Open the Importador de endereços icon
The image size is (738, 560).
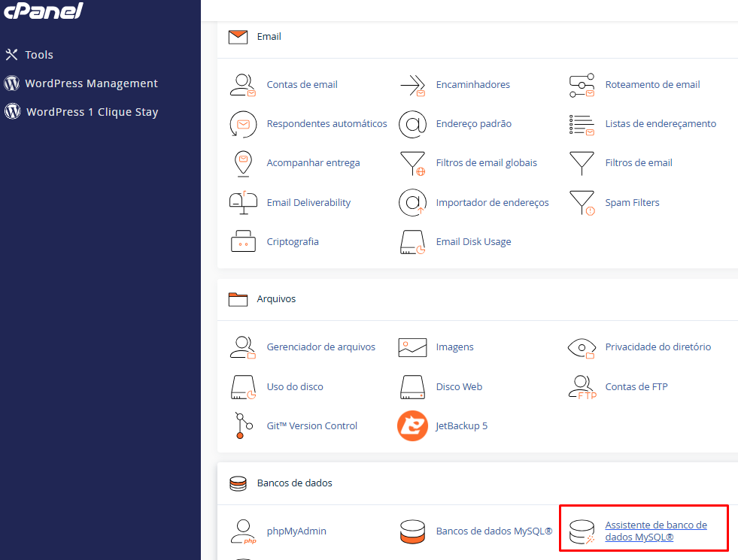coord(412,202)
